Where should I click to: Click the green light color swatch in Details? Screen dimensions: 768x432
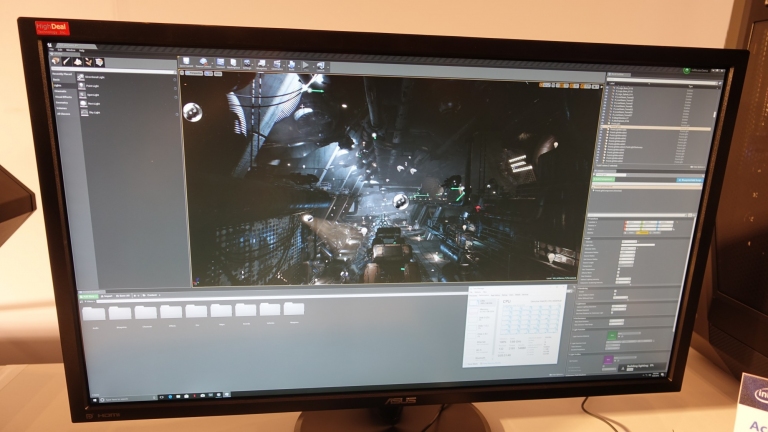point(612,336)
